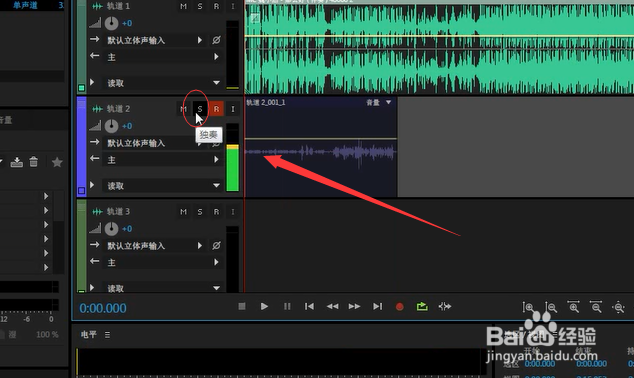Solo track 轨道 2 with S button
This screenshot has width=634, height=378.
(x=200, y=109)
